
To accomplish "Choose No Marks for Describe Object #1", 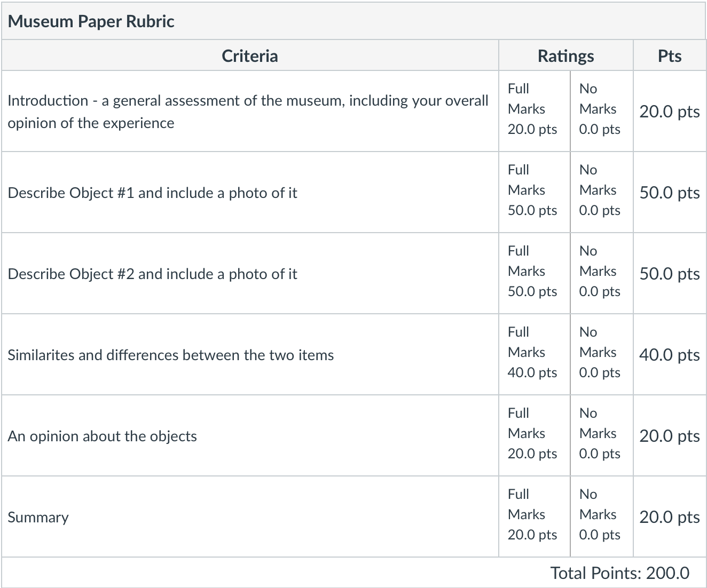I will [600, 190].
